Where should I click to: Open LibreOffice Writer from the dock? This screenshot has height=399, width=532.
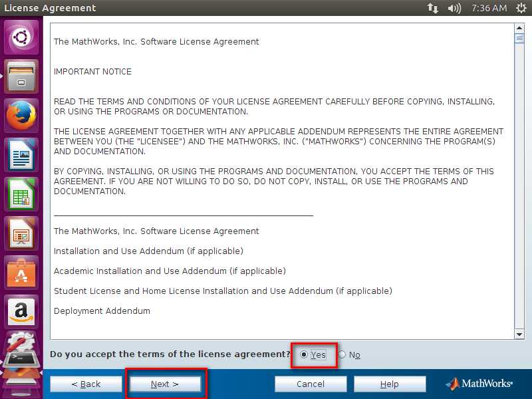point(21,155)
